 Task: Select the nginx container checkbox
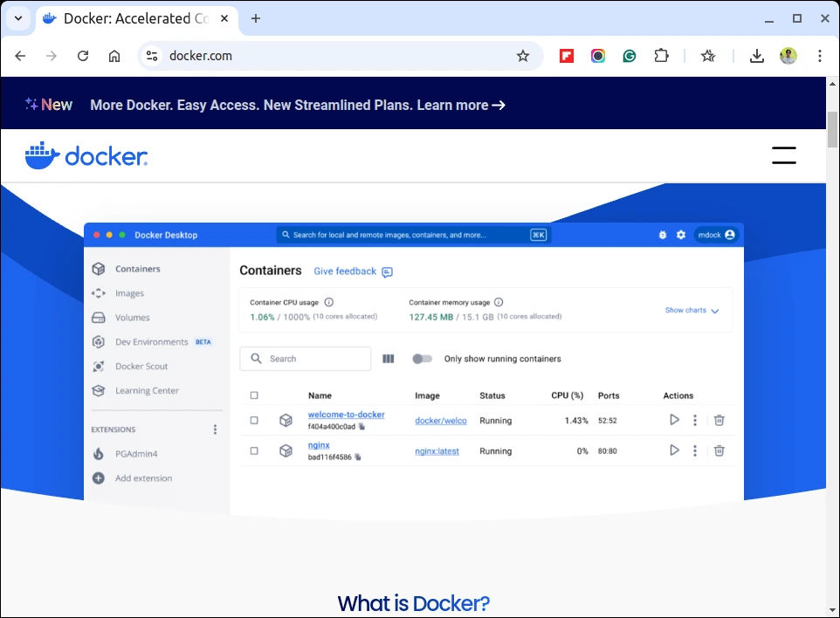click(x=254, y=451)
